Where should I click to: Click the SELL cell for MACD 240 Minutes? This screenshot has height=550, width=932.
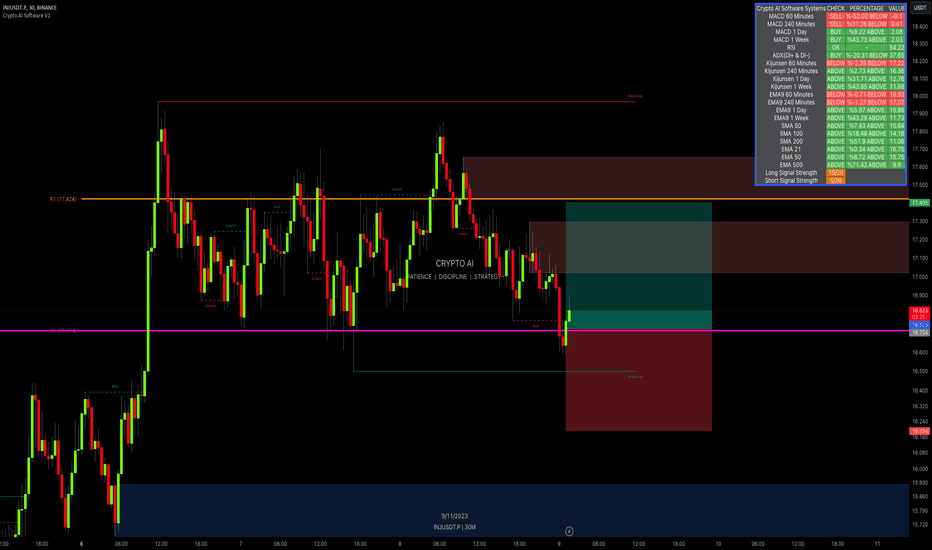(x=836, y=24)
